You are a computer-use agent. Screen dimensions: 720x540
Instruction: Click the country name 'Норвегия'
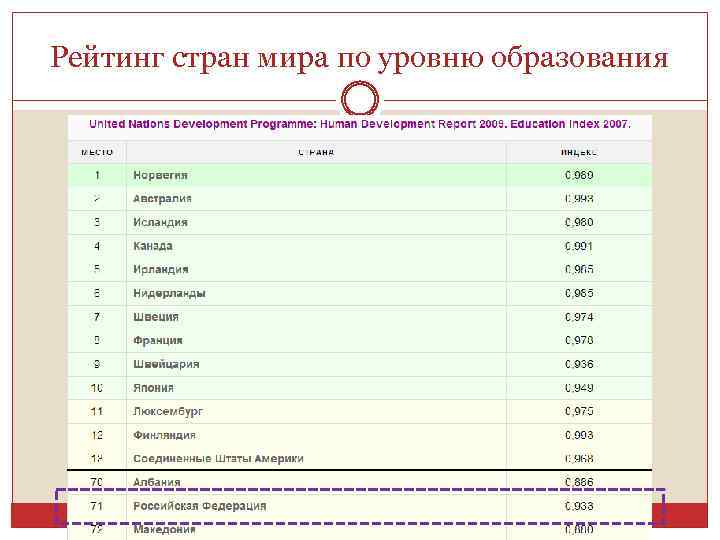click(160, 175)
